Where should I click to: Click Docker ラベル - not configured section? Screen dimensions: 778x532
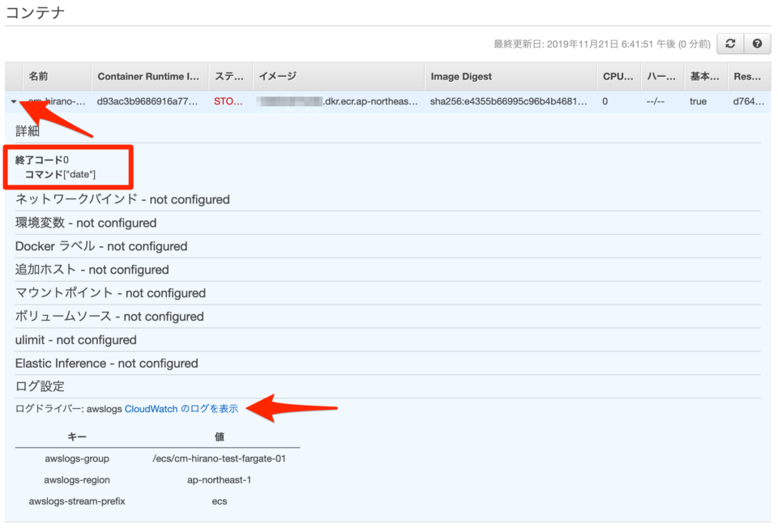tap(101, 246)
